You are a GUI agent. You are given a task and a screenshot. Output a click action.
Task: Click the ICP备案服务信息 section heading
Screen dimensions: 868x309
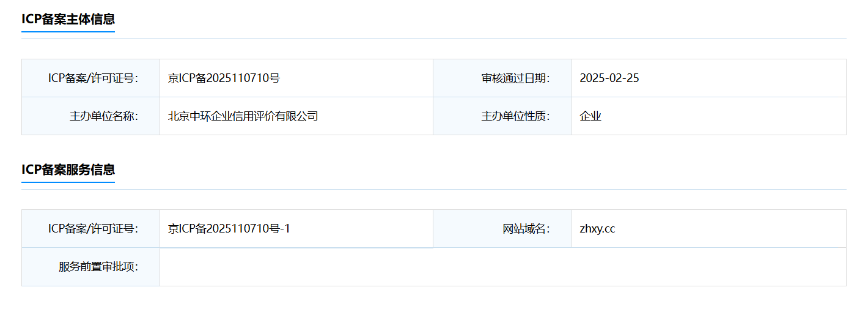click(68, 169)
